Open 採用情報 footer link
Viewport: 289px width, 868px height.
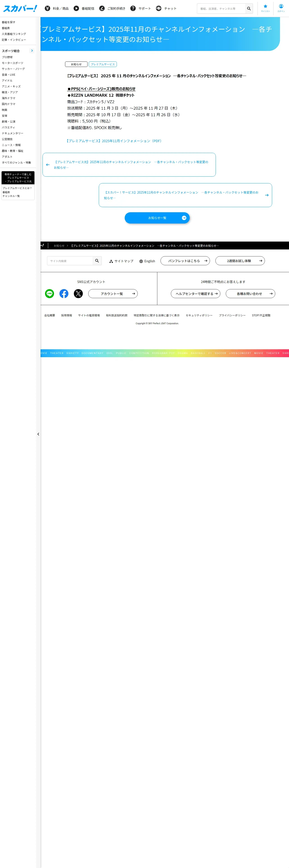tap(67, 315)
